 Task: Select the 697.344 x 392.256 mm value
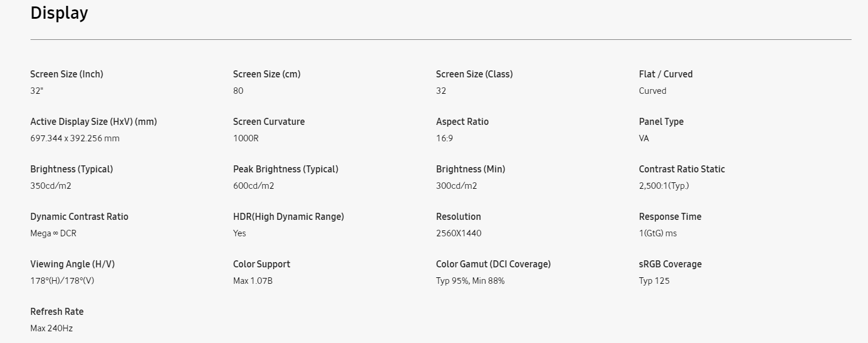click(75, 138)
